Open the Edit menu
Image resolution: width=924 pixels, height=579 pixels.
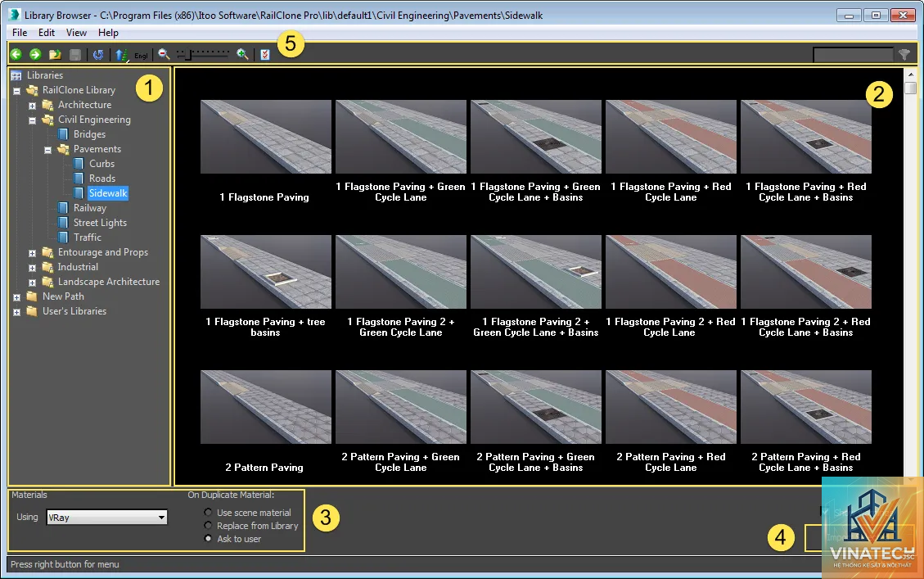coord(47,33)
